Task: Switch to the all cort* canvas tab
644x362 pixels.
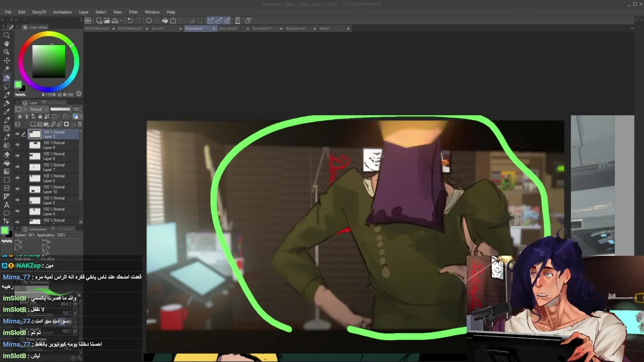Action: pyautogui.click(x=158, y=29)
